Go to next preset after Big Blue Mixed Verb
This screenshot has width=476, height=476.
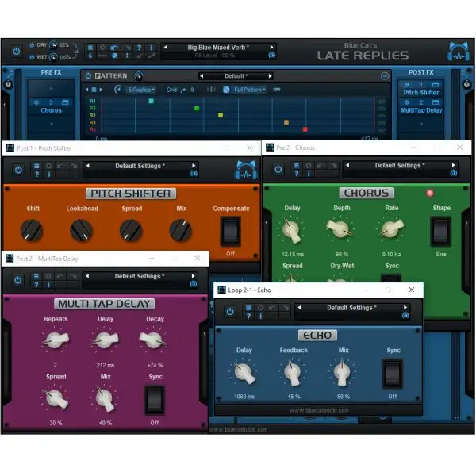click(x=271, y=47)
